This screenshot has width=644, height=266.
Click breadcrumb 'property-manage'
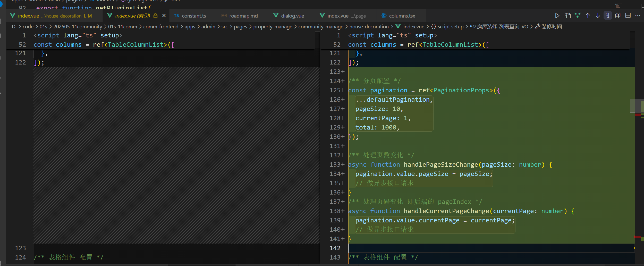pyautogui.click(x=273, y=27)
